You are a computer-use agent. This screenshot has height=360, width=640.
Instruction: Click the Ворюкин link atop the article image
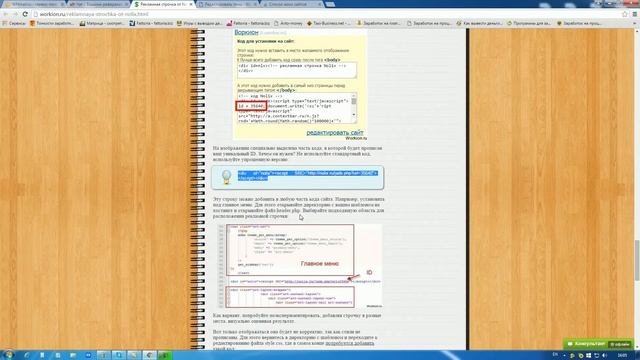coord(247,32)
